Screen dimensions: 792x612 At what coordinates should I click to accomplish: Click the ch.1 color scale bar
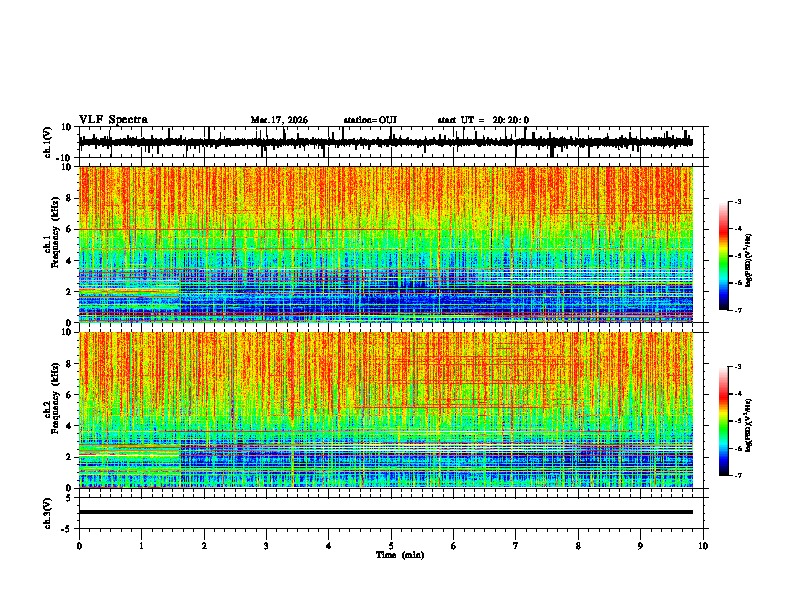pos(724,256)
